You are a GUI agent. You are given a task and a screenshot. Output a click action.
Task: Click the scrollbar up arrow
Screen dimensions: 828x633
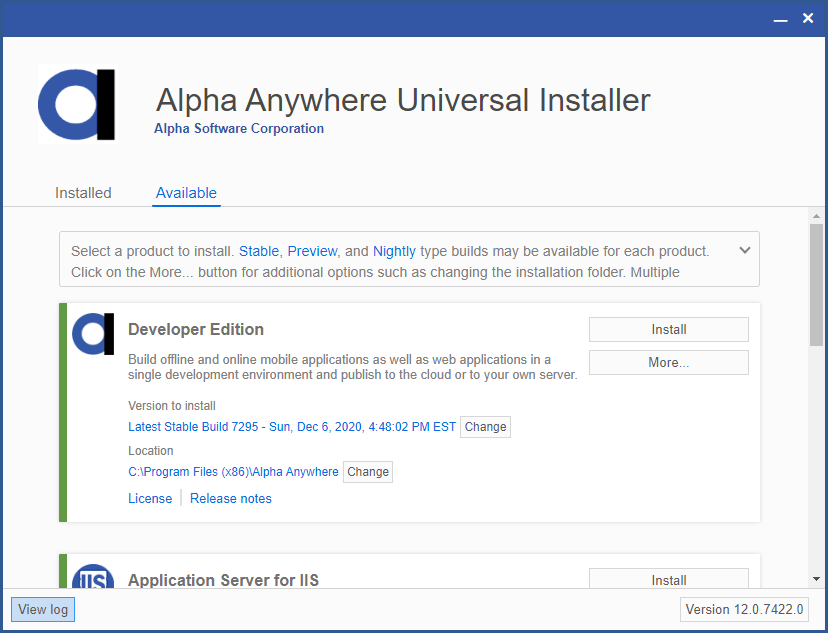816,216
